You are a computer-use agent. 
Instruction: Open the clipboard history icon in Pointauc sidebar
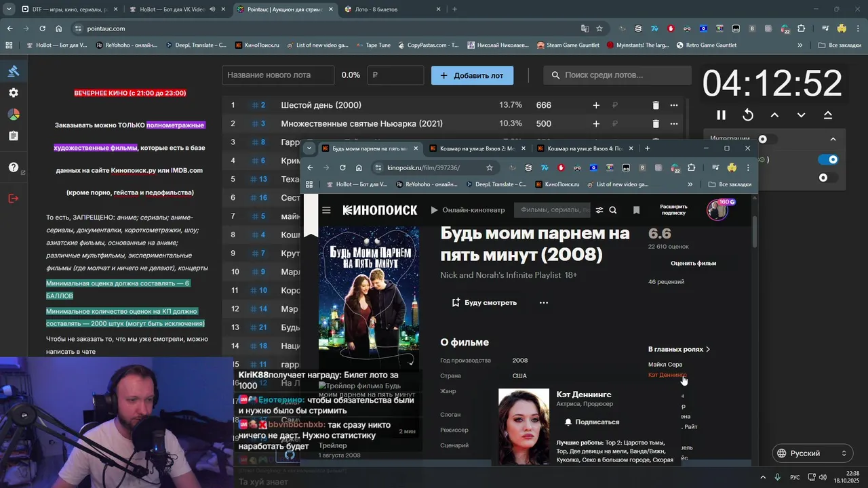(14, 136)
